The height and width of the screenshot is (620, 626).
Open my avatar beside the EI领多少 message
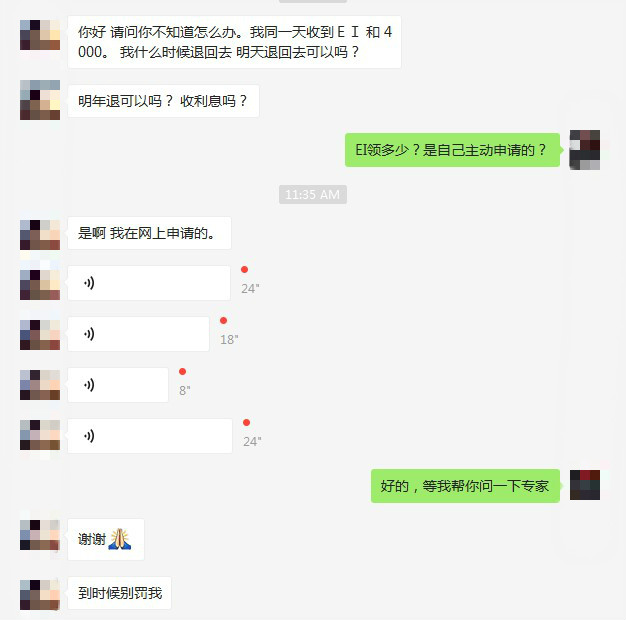[584, 150]
